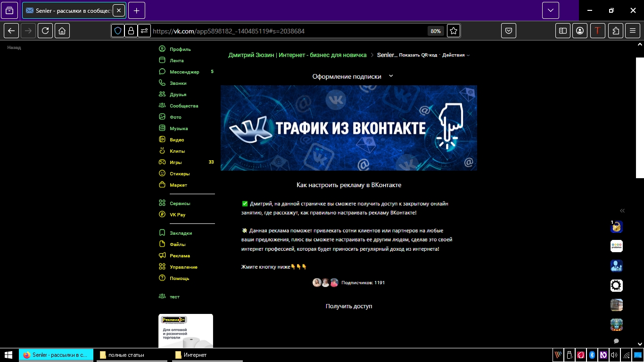Click subscriber avatars next to Подписчиков
This screenshot has width=644, height=362.
(x=325, y=283)
